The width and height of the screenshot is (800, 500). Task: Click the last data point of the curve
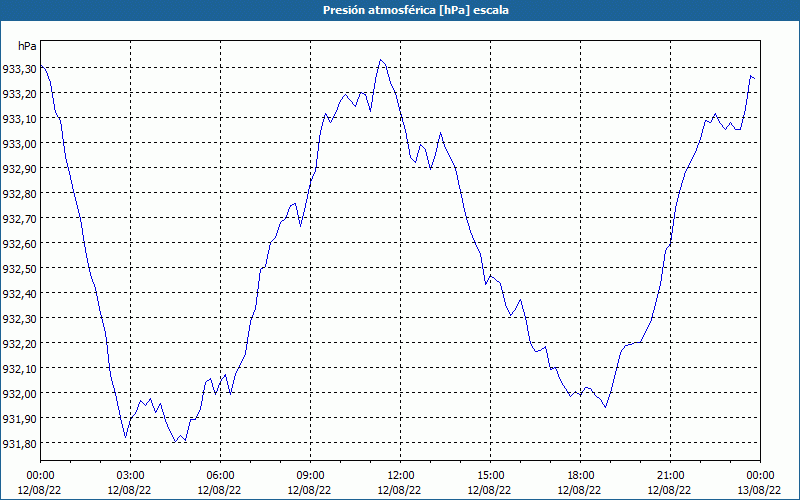[x=755, y=78]
